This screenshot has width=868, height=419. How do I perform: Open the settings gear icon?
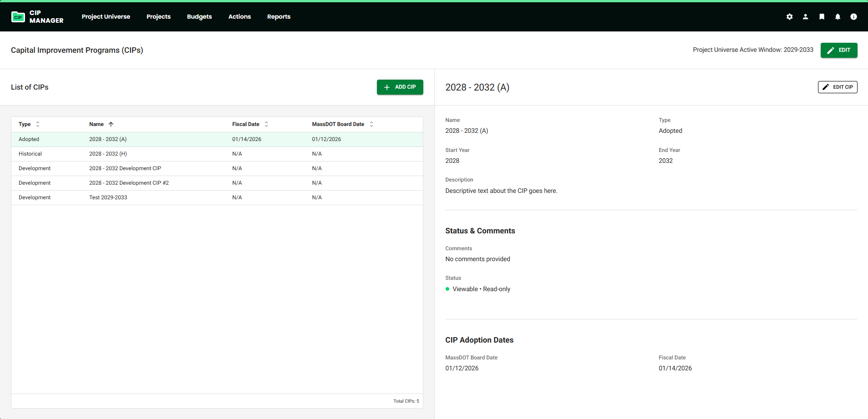[x=790, y=16]
